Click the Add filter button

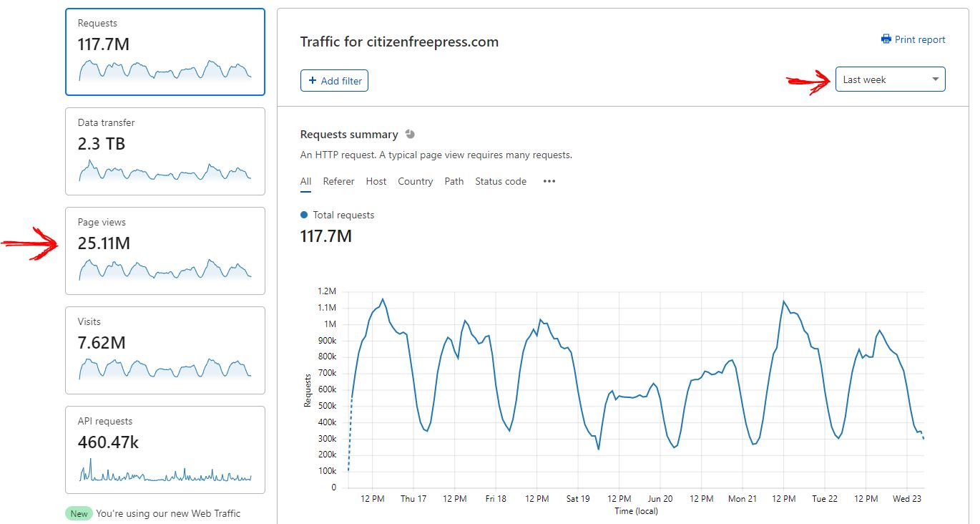click(335, 81)
